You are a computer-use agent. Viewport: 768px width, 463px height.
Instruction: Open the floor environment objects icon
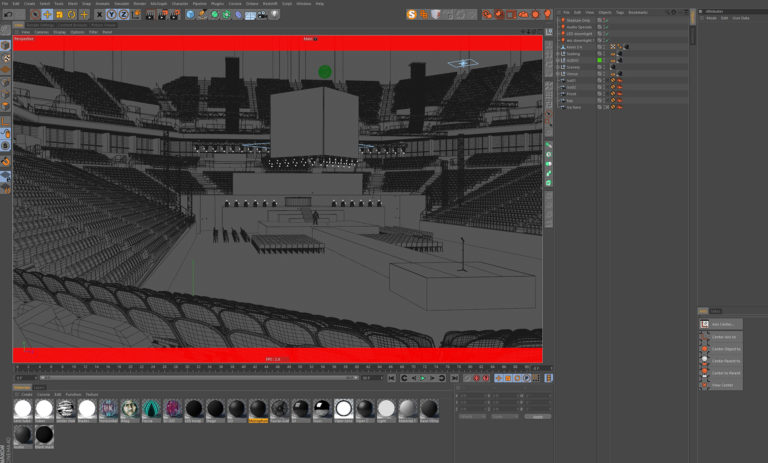click(x=250, y=15)
